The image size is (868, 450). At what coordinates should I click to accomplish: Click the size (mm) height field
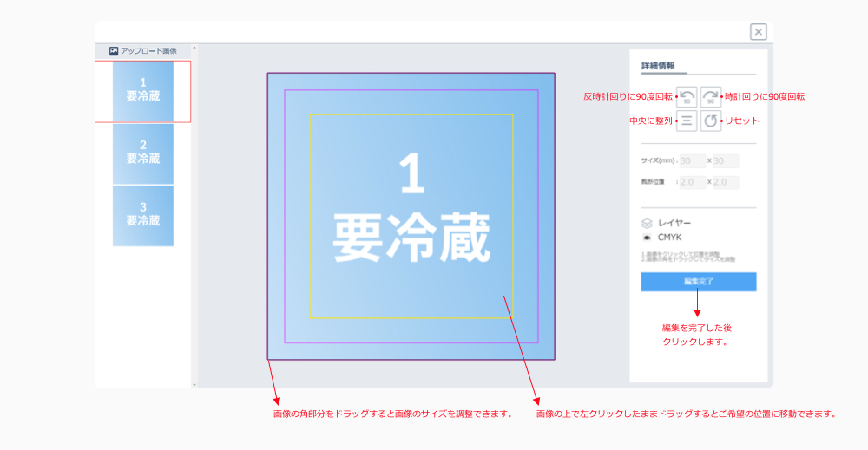coord(725,160)
